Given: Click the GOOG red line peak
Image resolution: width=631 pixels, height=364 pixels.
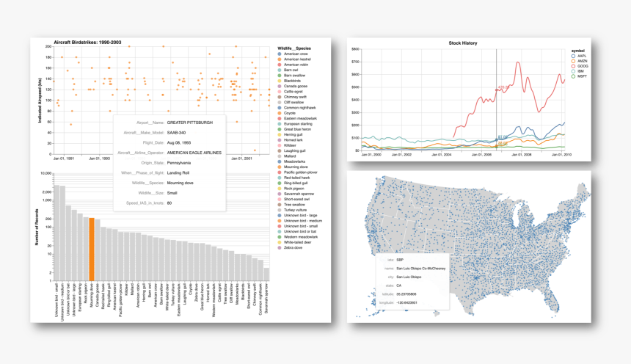Looking at the screenshot, I should (x=519, y=62).
